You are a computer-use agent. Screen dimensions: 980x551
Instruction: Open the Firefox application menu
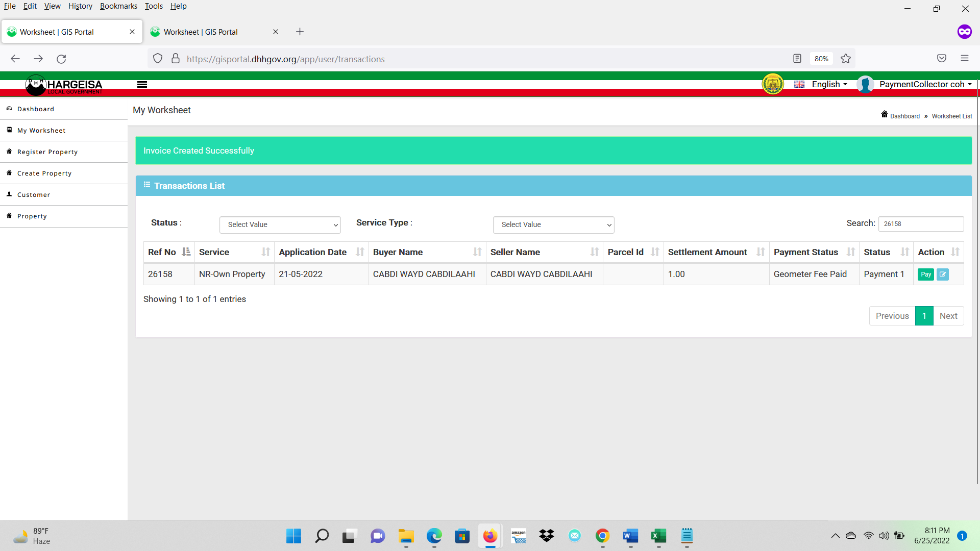[965, 59]
